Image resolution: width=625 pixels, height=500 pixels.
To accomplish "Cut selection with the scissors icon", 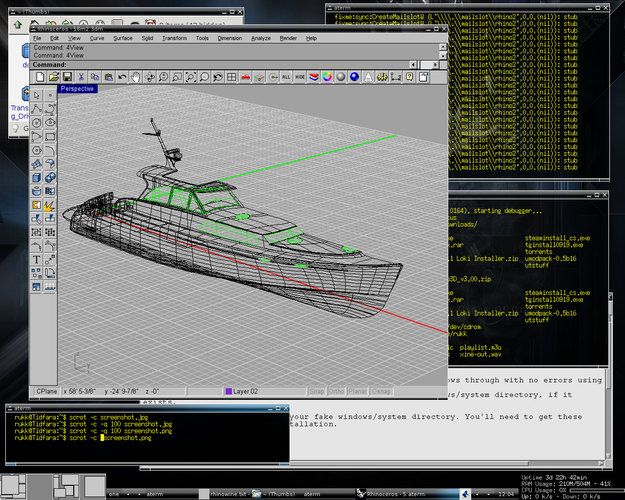I will (x=81, y=77).
